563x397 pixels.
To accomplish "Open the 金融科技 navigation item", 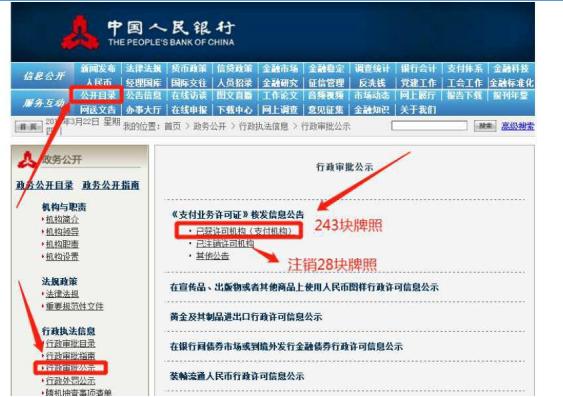I will (511, 69).
